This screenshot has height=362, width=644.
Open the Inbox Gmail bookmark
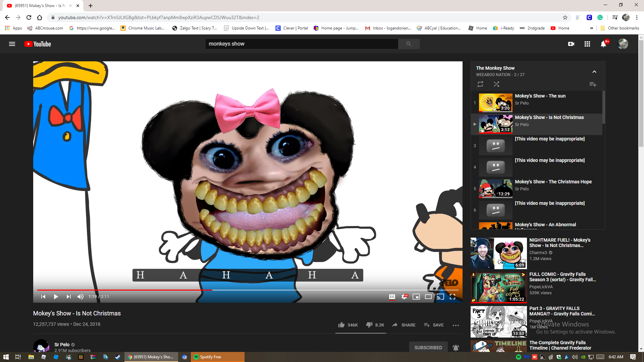[388, 28]
